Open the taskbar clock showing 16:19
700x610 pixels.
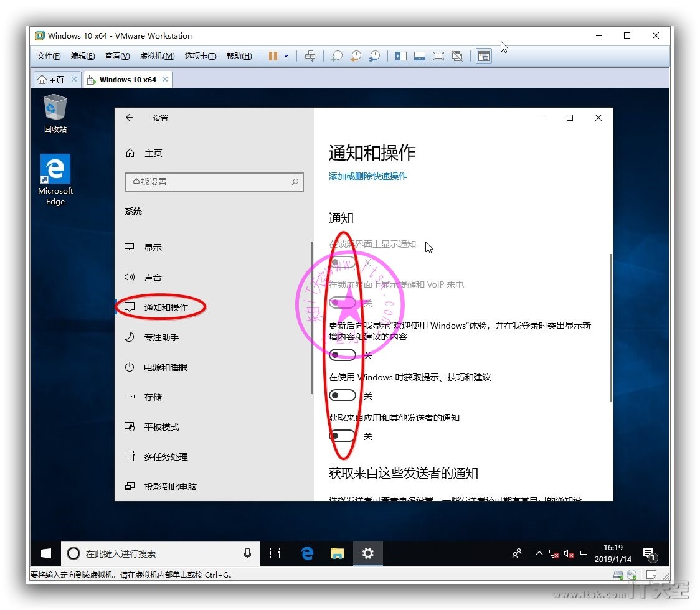tap(613, 553)
